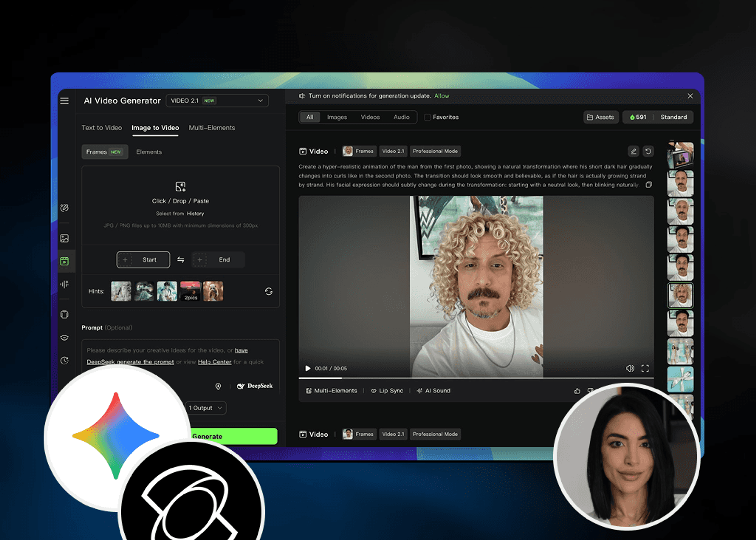
Task: Click Select from History link
Action: (x=180, y=214)
